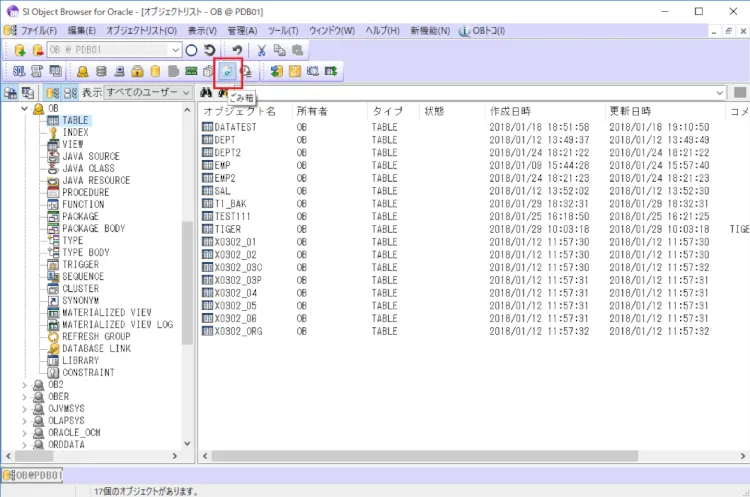Click the green arrows data transfer icon
Image resolution: width=750 pixels, height=497 pixels.
[x=277, y=71]
